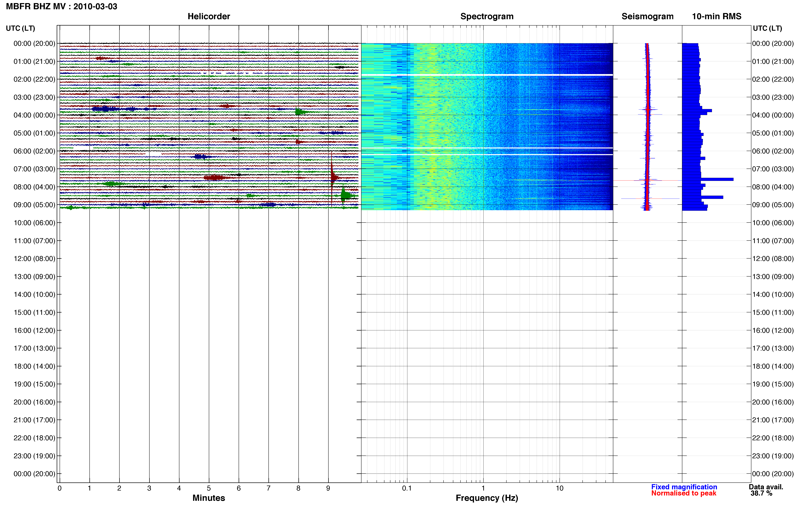812x508 pixels.
Task: Click left time label '04:00 (00:00)'
Action: click(x=34, y=115)
